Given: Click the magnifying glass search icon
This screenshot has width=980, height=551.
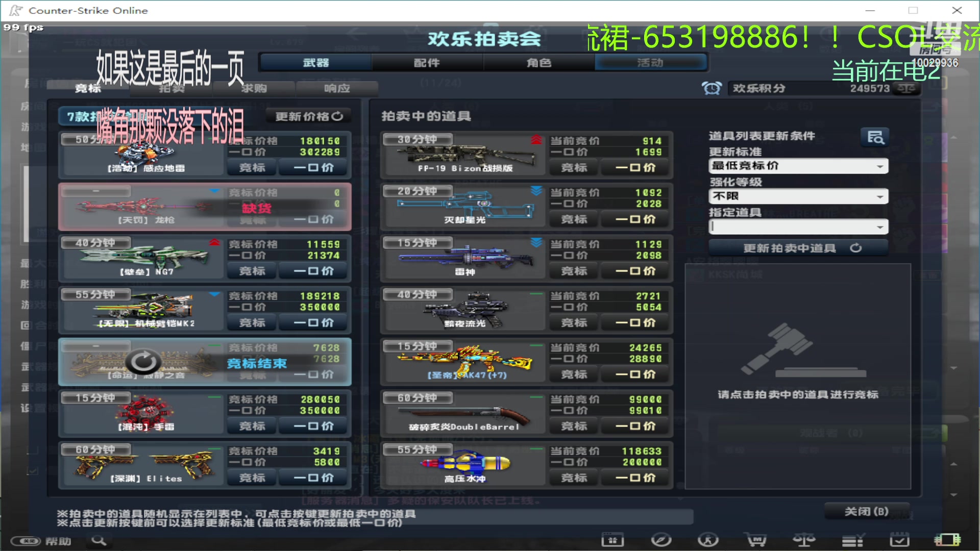Looking at the screenshot, I should click(99, 540).
